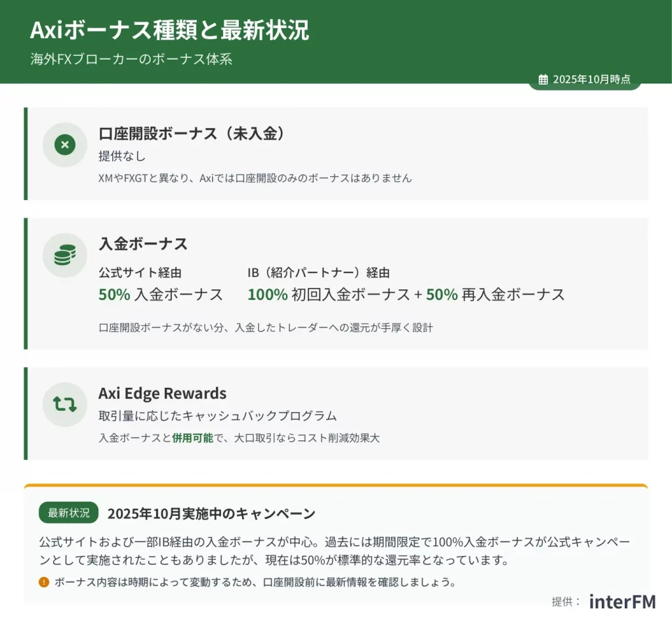Image resolution: width=672 pixels, height=628 pixels.
Task: Click the 2025年10月実施中のキャンペーン heading
Action: [x=211, y=513]
